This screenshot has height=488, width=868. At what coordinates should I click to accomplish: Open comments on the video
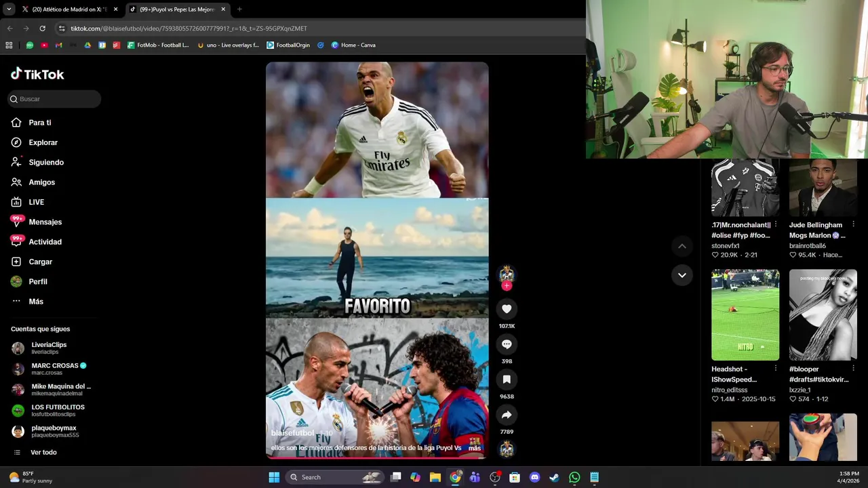tap(507, 344)
